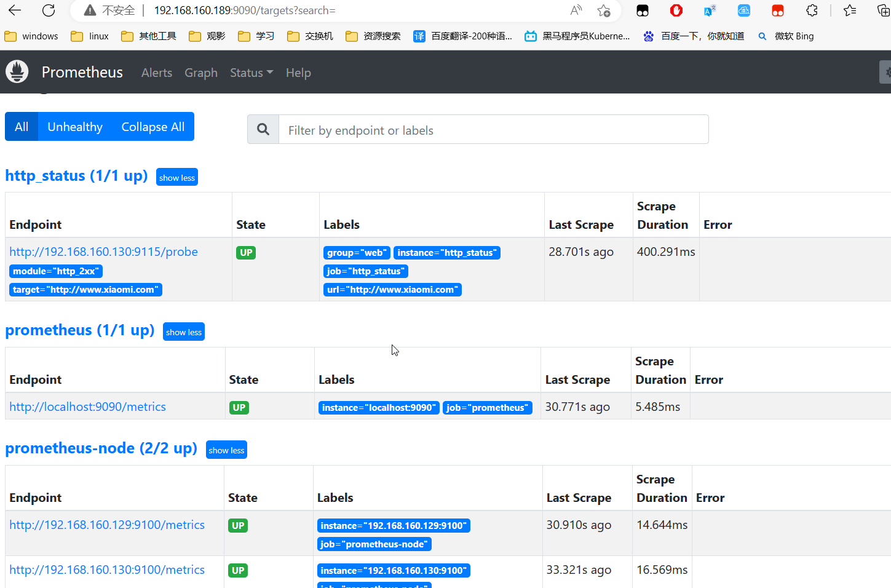Open the red two-dot extension icon
The width and height of the screenshot is (891, 588).
[778, 10]
